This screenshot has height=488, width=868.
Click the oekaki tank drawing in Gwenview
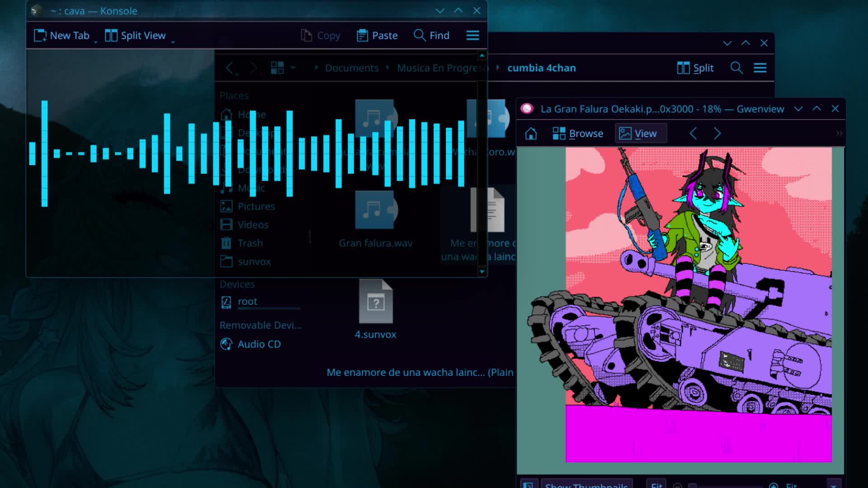[698, 305]
